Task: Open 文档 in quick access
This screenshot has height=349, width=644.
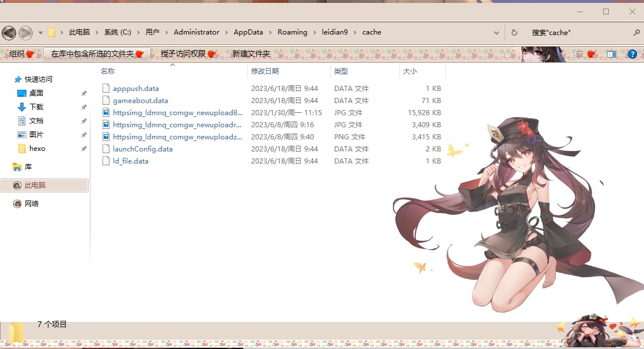Action: (x=36, y=121)
